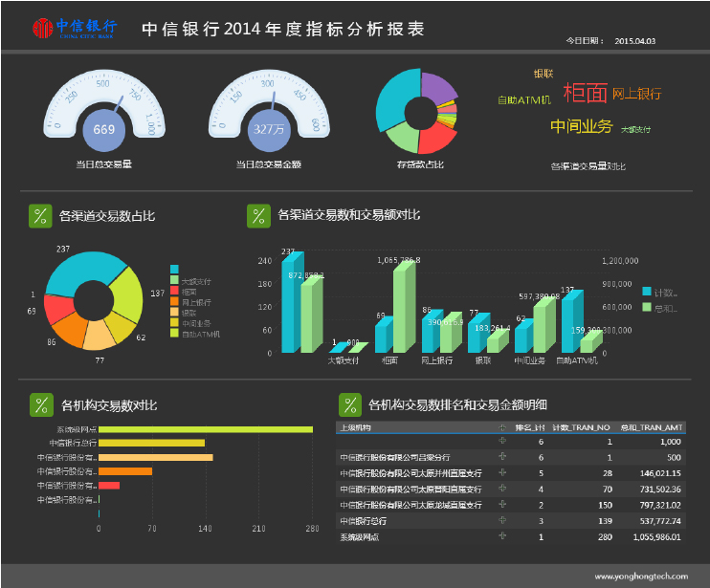The width and height of the screenshot is (710, 588).
Task: Select the green slice of 存贷款占比 pie
Action: tap(405, 138)
